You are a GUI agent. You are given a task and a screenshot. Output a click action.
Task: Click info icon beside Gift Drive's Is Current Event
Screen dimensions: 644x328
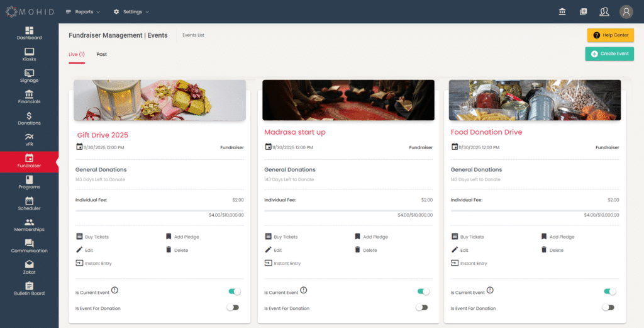115,290
